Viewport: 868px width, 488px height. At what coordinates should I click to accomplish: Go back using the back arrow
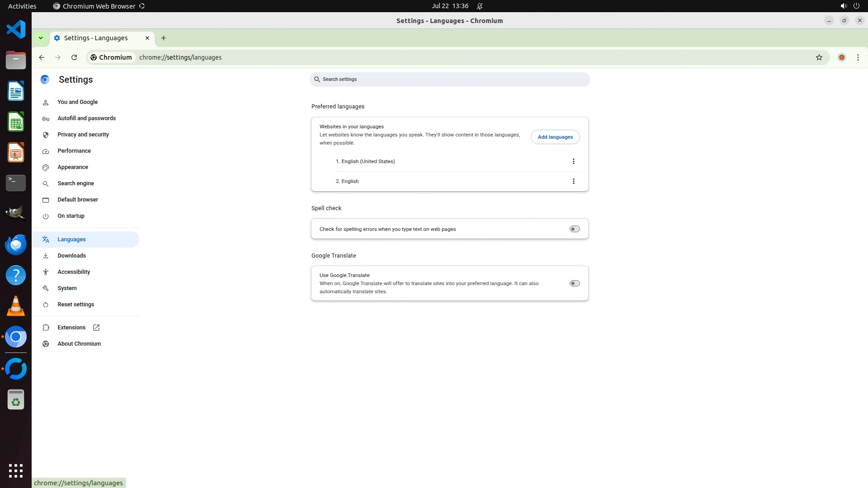click(42, 57)
